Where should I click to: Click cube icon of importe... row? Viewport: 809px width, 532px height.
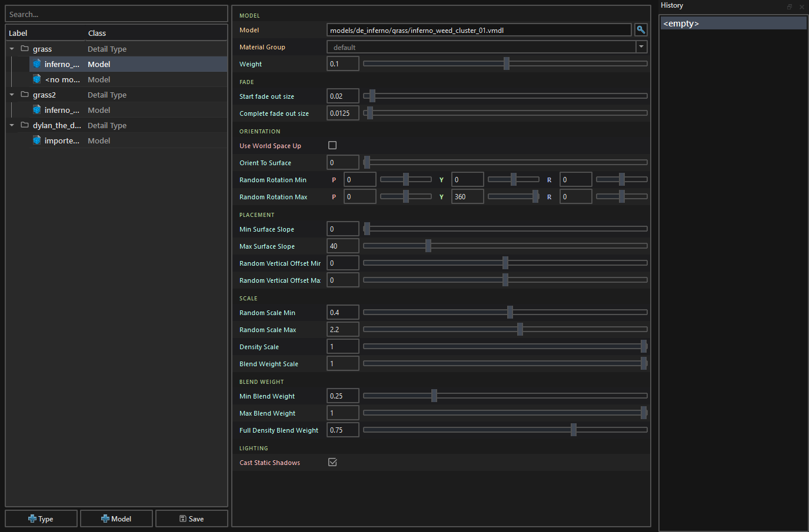coord(37,140)
